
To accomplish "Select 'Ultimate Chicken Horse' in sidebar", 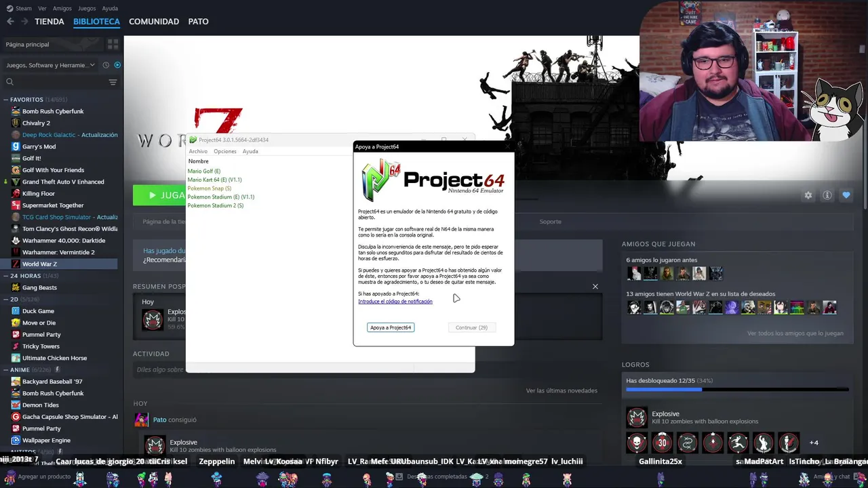I will click(54, 358).
